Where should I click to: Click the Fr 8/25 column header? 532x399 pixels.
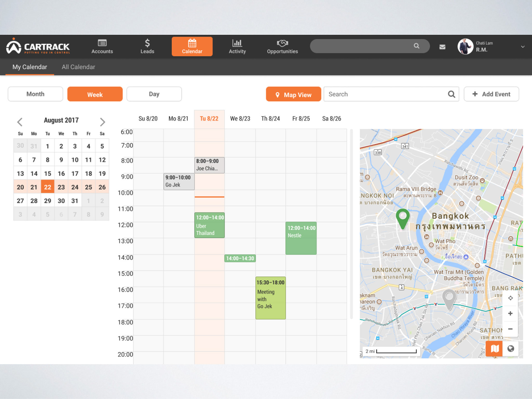(301, 119)
